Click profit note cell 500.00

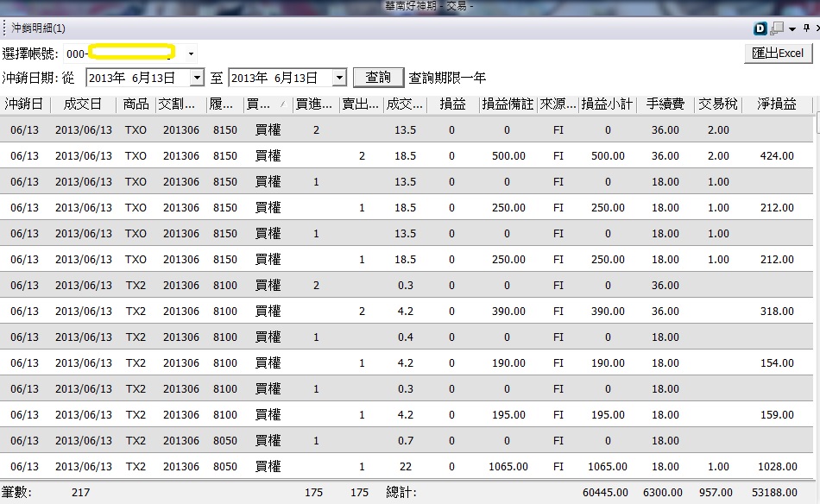(508, 156)
